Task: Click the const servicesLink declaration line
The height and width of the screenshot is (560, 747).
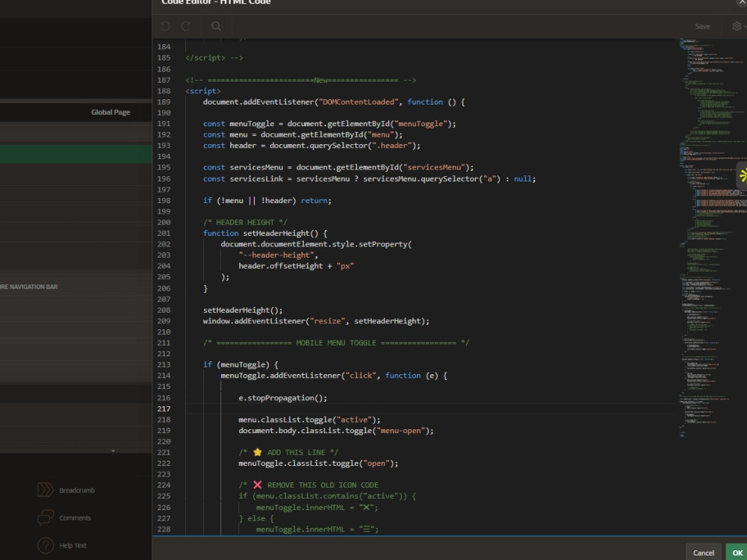Action: [x=369, y=179]
